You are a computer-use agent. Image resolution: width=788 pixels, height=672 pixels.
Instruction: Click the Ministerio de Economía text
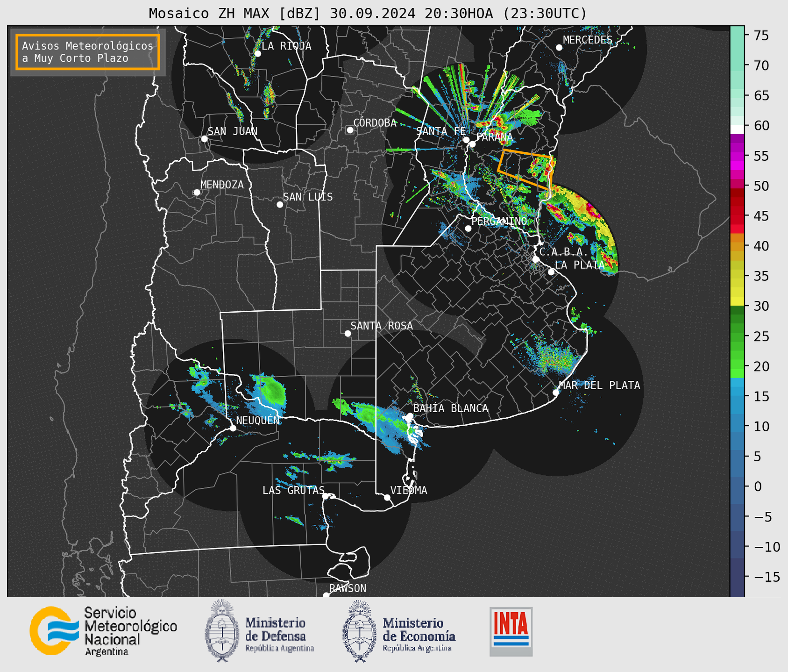(419, 635)
